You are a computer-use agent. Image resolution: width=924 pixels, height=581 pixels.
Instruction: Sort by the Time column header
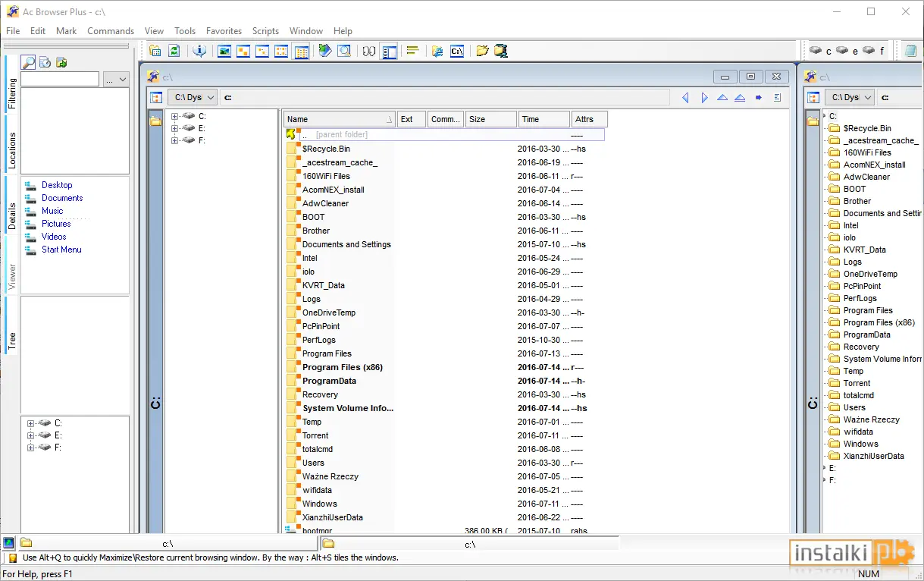[x=544, y=119]
